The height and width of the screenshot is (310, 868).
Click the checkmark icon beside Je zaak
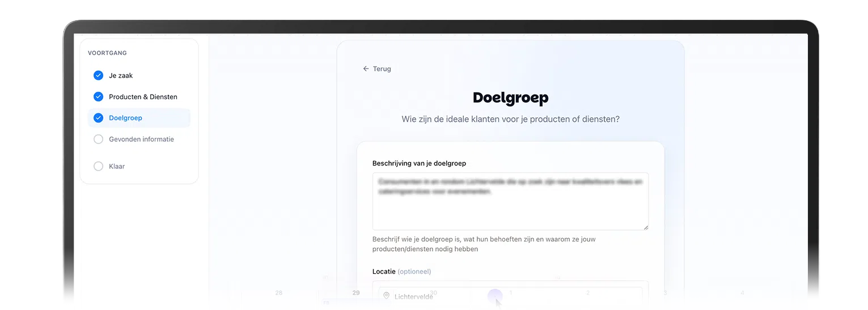click(x=98, y=75)
